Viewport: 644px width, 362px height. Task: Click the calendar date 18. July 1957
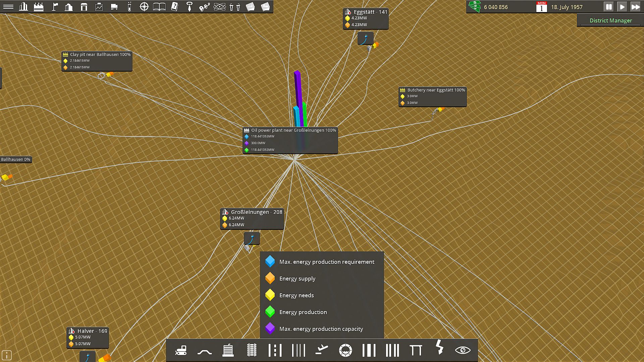pyautogui.click(x=567, y=7)
